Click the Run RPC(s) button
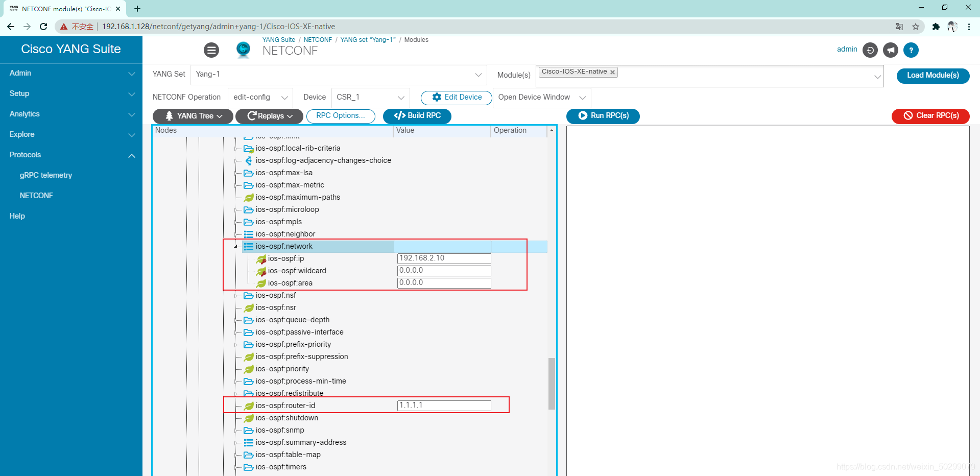This screenshot has height=476, width=980. pyautogui.click(x=603, y=116)
